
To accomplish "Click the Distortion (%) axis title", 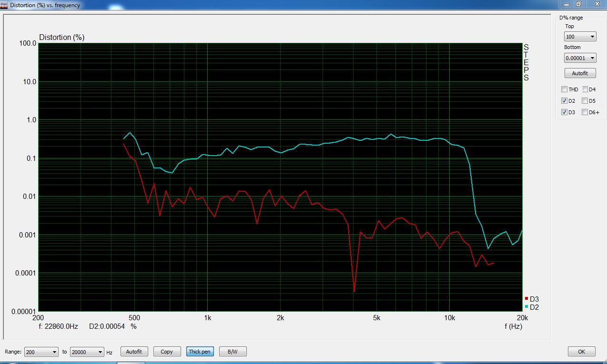I will click(x=61, y=37).
